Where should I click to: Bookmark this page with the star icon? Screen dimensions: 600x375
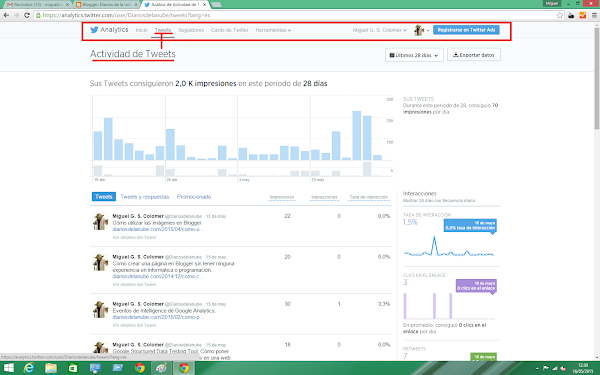point(560,15)
